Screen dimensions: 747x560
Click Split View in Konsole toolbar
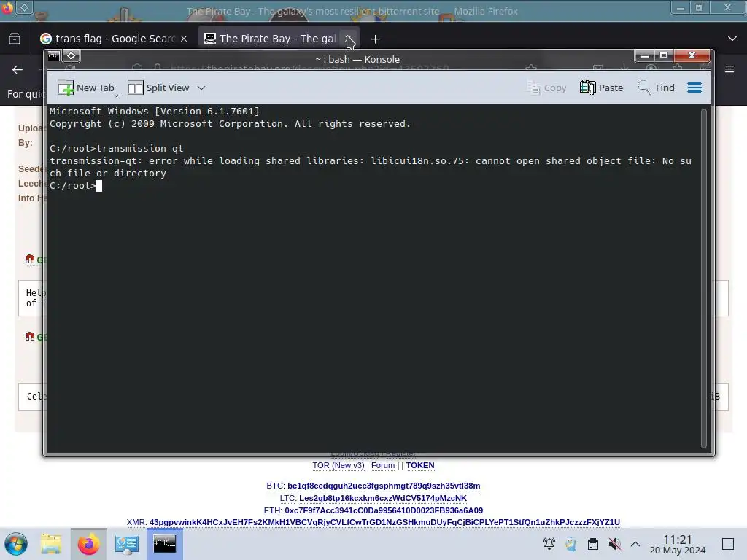point(158,87)
